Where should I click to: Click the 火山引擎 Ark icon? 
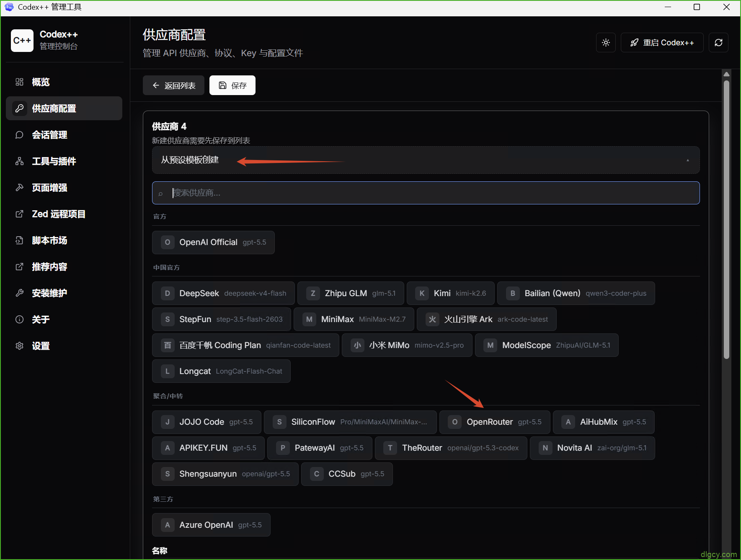432,320
